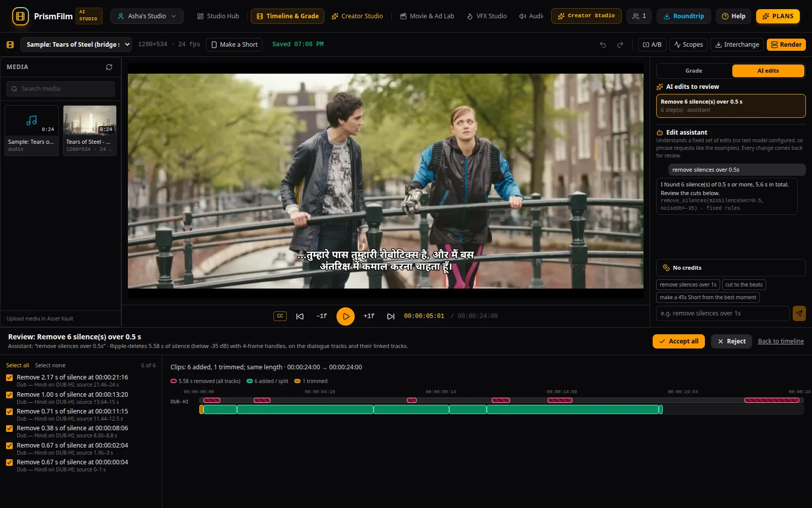Uncheck Remove 0.67 s of silence at 00:00:02:04
This screenshot has width=812, height=508.
[9, 446]
